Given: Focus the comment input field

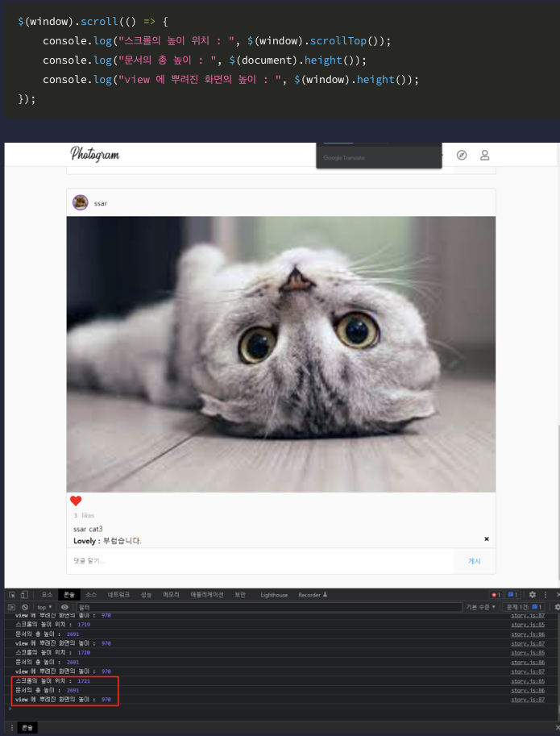Looking at the screenshot, I should 260,561.
